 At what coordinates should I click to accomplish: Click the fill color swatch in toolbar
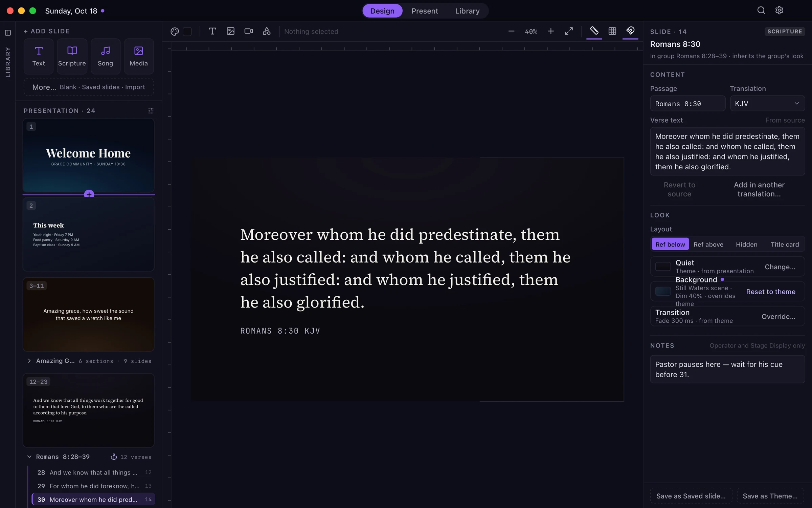pos(187,31)
